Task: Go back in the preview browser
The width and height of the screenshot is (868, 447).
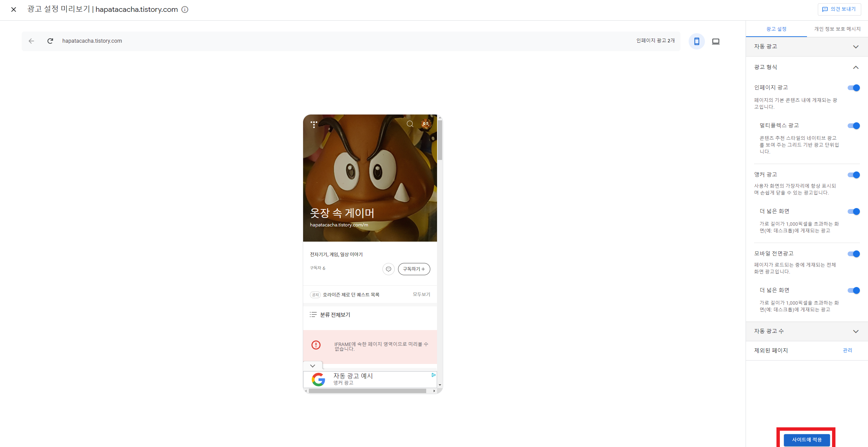Action: (32, 41)
